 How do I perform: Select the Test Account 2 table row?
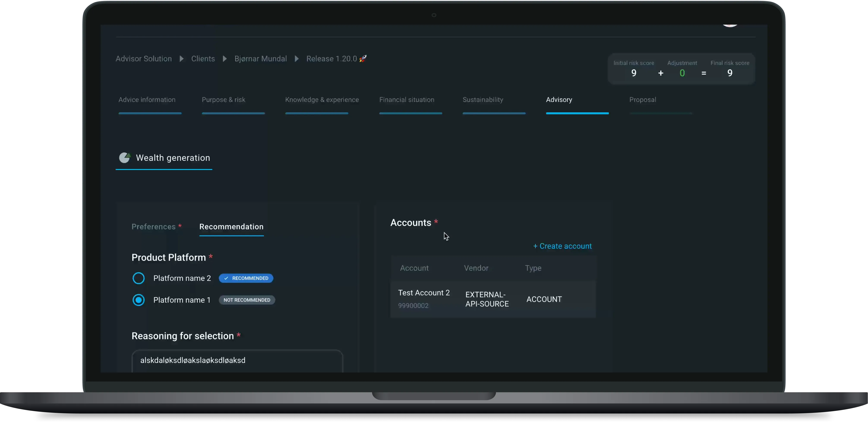(493, 299)
